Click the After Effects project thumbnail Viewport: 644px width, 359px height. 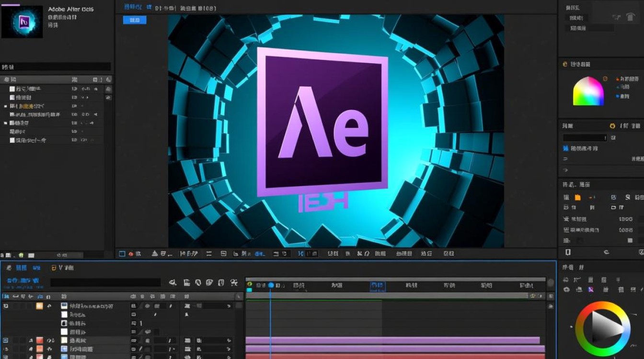click(x=22, y=22)
